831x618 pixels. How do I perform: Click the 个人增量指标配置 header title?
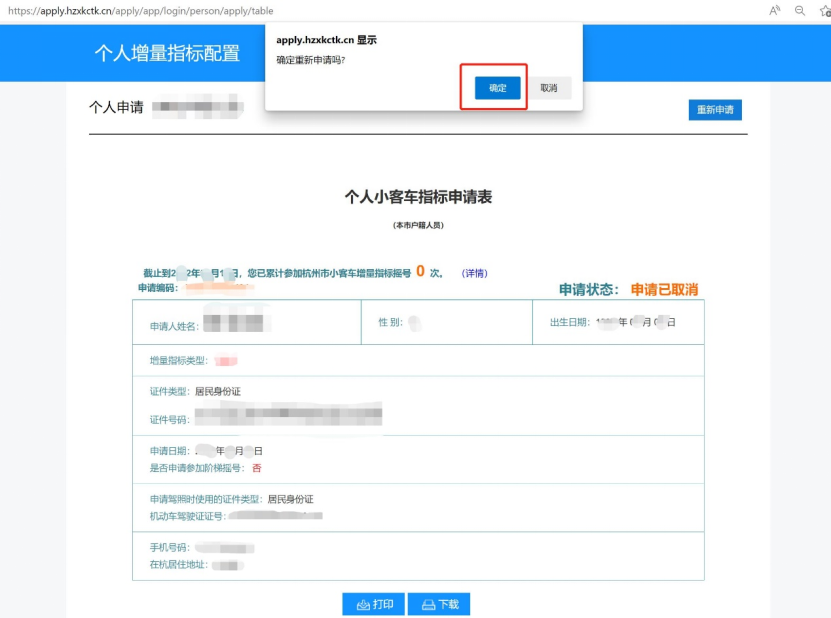(167, 54)
